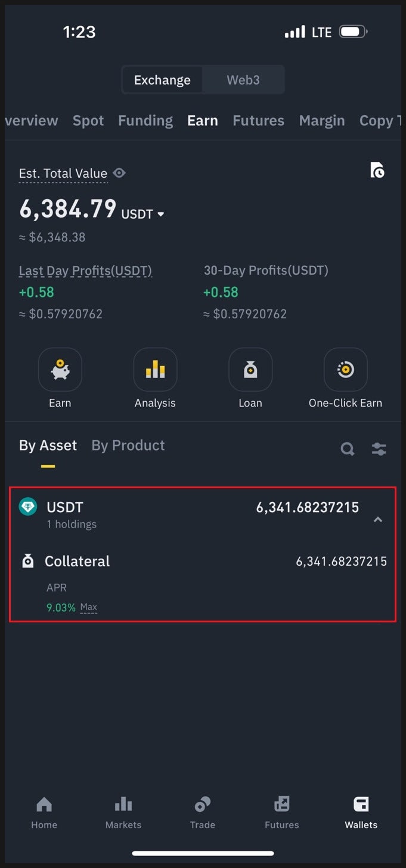Open the Earn feature piggy bank icon

click(60, 369)
